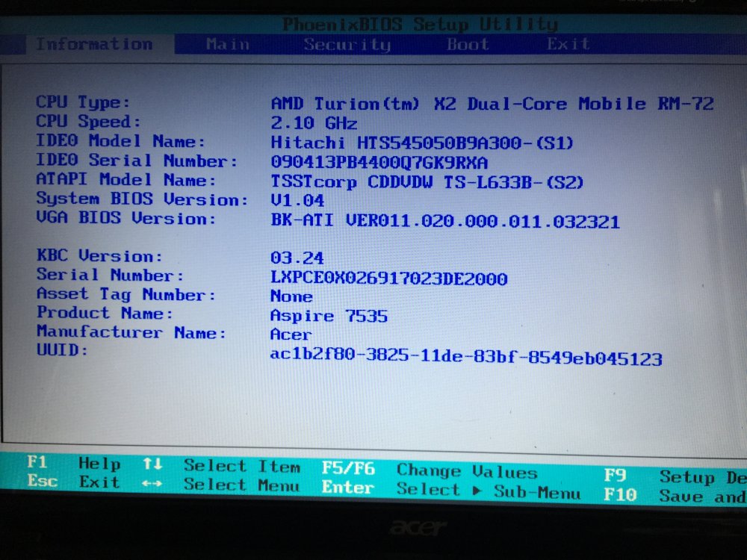This screenshot has width=747, height=560.
Task: Click the F5/F6 key hint
Action: pyautogui.click(x=348, y=469)
